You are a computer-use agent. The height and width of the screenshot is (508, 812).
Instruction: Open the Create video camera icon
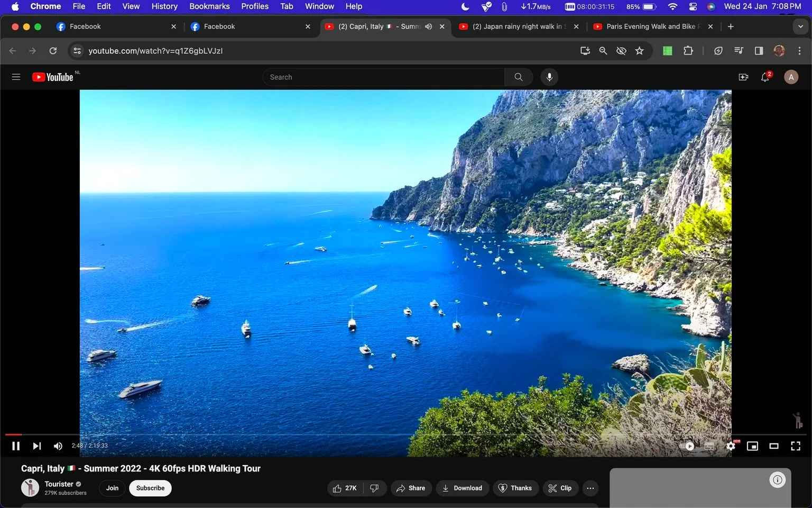(743, 77)
